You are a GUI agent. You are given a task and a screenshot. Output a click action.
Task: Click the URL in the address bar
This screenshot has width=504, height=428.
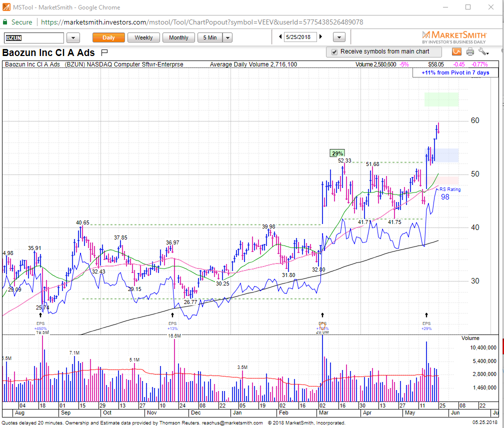coord(202,22)
